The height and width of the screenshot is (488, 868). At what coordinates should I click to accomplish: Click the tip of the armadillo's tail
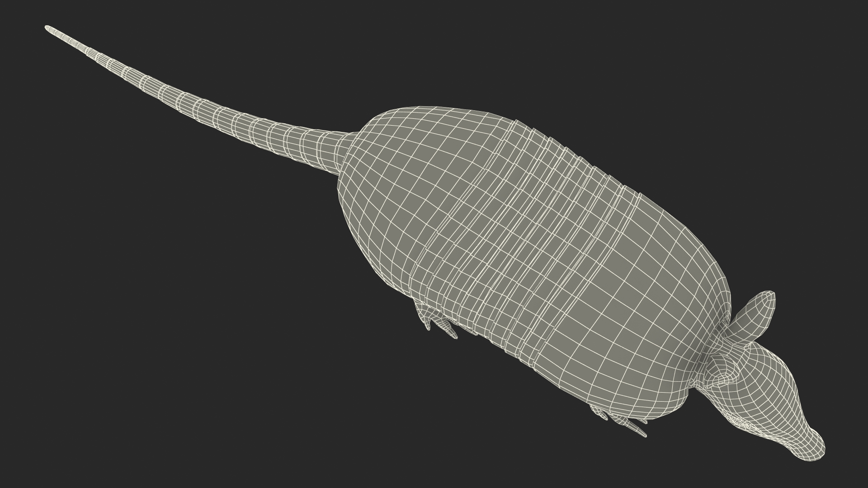pyautogui.click(x=47, y=28)
